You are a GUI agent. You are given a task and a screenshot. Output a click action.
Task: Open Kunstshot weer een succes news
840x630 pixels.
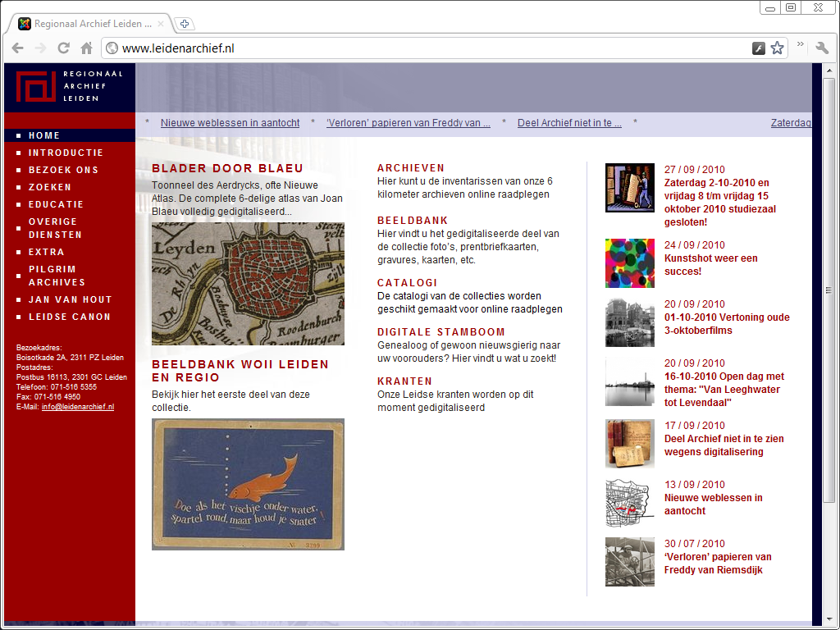[x=711, y=265]
